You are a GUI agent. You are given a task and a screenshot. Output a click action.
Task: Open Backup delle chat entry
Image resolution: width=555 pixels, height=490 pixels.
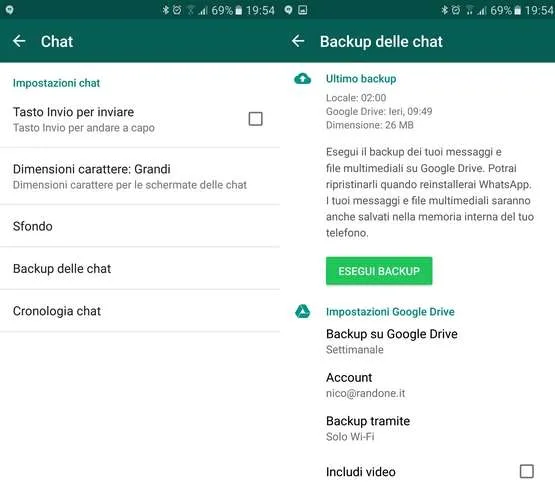click(140, 268)
